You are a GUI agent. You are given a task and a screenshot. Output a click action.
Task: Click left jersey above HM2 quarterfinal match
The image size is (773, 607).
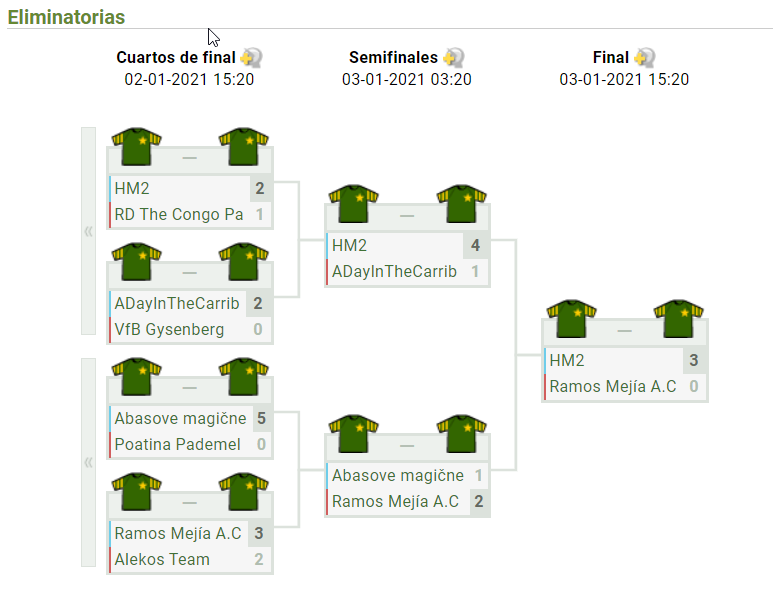coord(137,146)
